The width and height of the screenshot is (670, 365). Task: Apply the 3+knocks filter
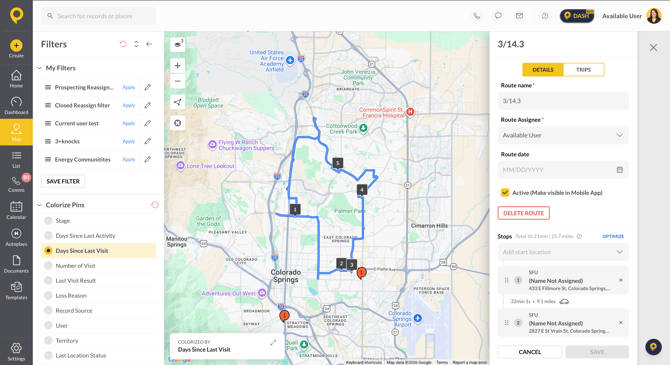129,141
